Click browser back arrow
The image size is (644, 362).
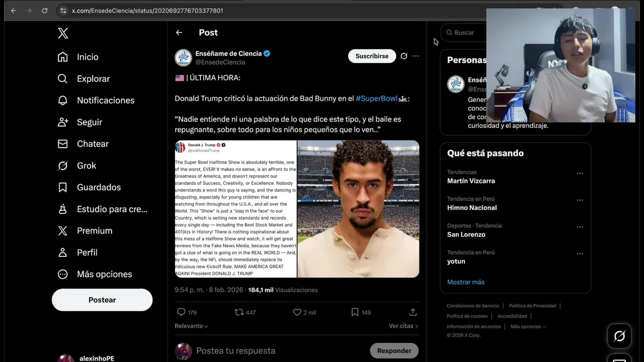(x=14, y=11)
